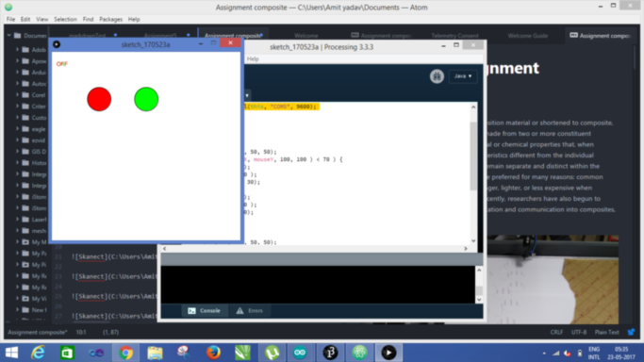The height and width of the screenshot is (362, 644).
Task: Click the green circle in the sketch
Action: (x=146, y=99)
